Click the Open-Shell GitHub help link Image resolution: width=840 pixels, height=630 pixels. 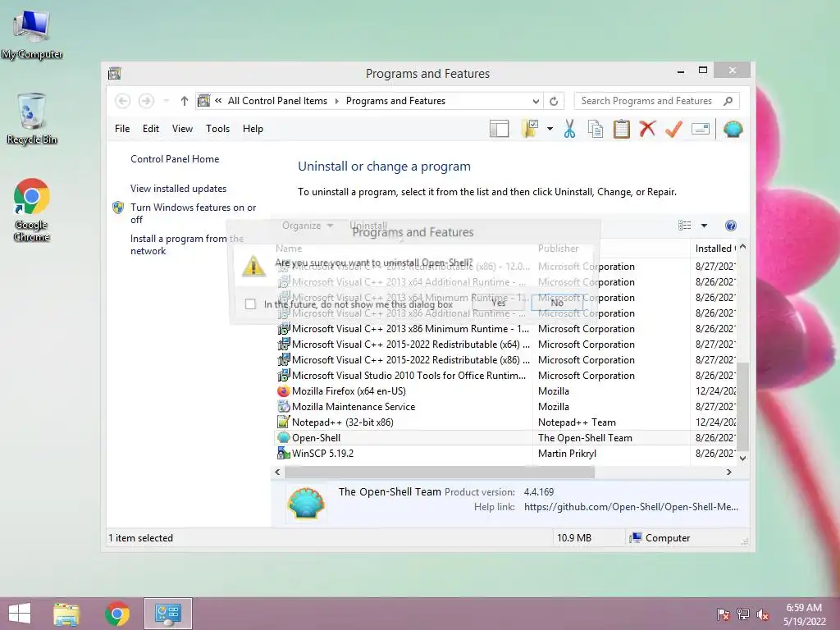pyautogui.click(x=631, y=507)
